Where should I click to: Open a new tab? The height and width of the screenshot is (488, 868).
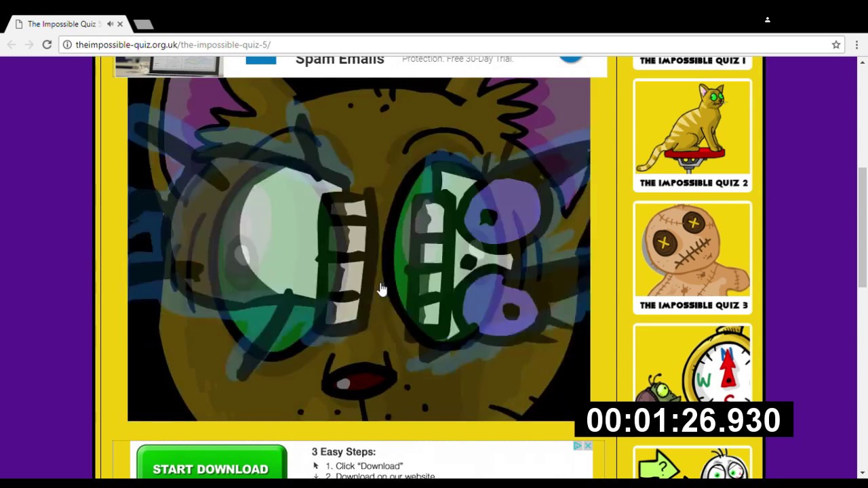pyautogui.click(x=143, y=24)
